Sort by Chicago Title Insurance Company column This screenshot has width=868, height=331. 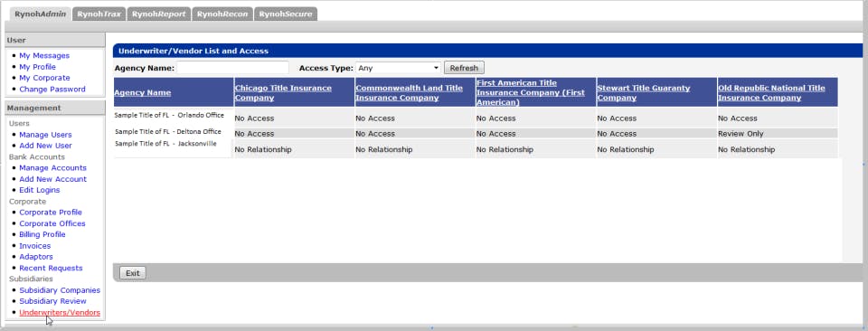pos(283,92)
